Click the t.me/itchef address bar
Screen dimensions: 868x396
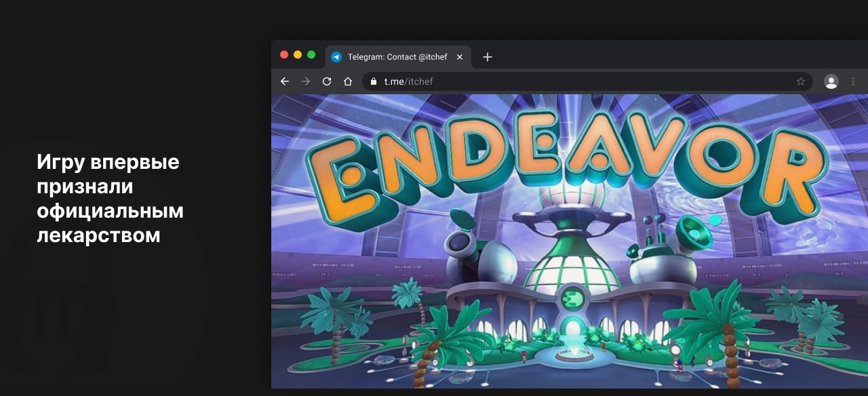[588, 81]
